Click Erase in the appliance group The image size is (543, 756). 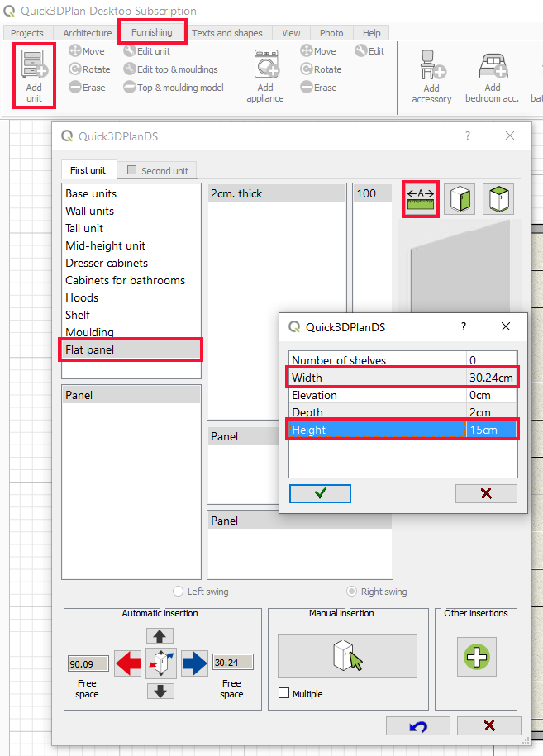pyautogui.click(x=319, y=88)
